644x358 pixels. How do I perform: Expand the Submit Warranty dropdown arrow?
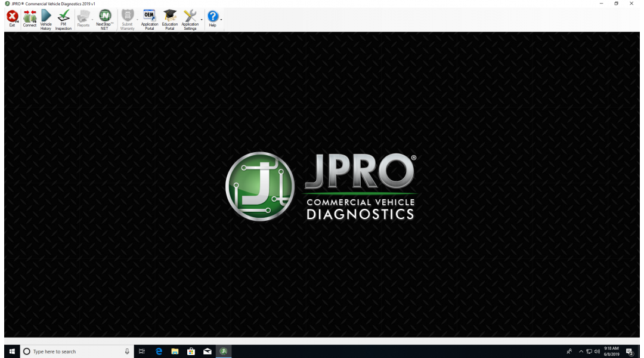(x=137, y=19)
